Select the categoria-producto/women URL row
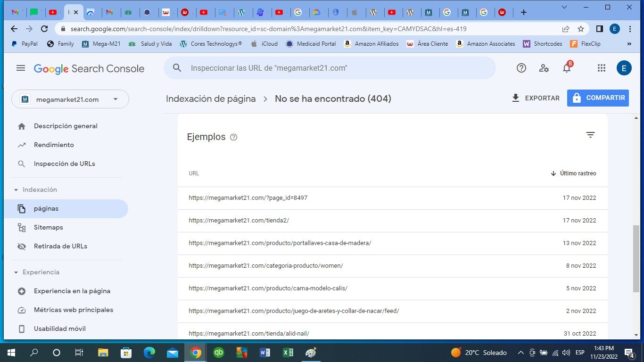The height and width of the screenshot is (362, 644). coord(392,266)
